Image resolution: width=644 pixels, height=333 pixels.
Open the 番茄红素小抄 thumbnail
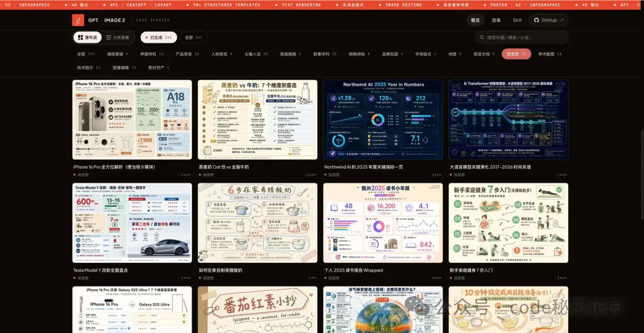(258, 310)
